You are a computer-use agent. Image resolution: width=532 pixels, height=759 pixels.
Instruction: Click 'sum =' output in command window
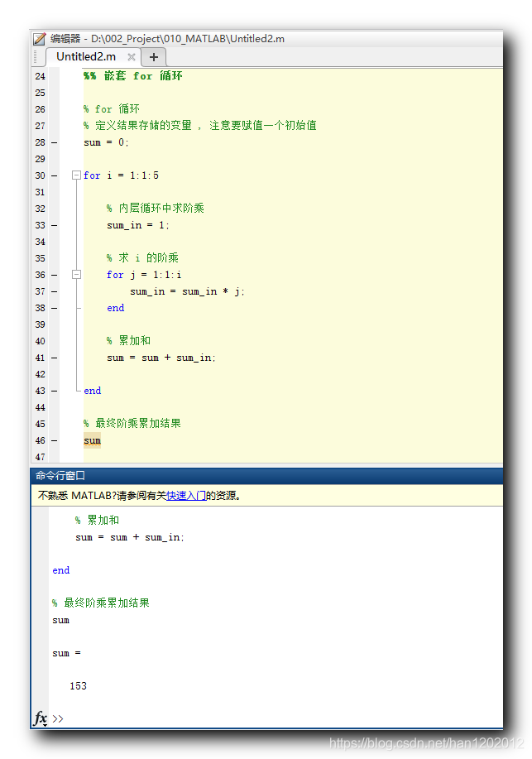coord(66,653)
